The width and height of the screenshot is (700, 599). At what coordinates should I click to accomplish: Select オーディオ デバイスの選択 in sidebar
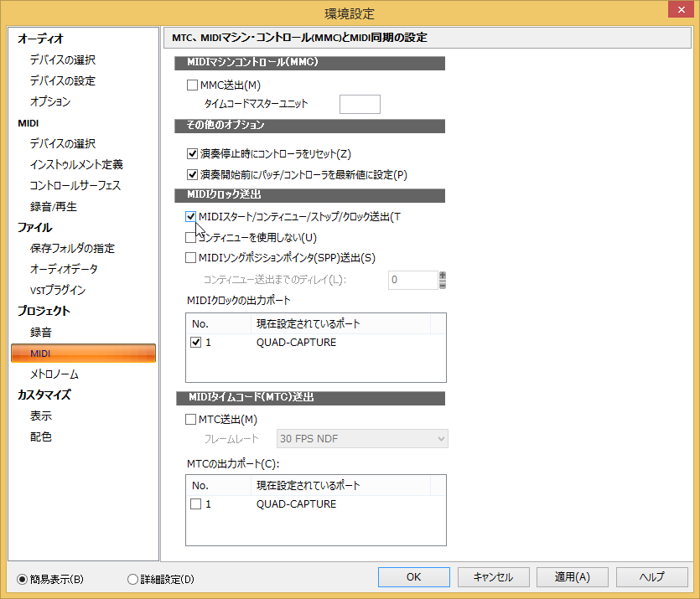63,59
